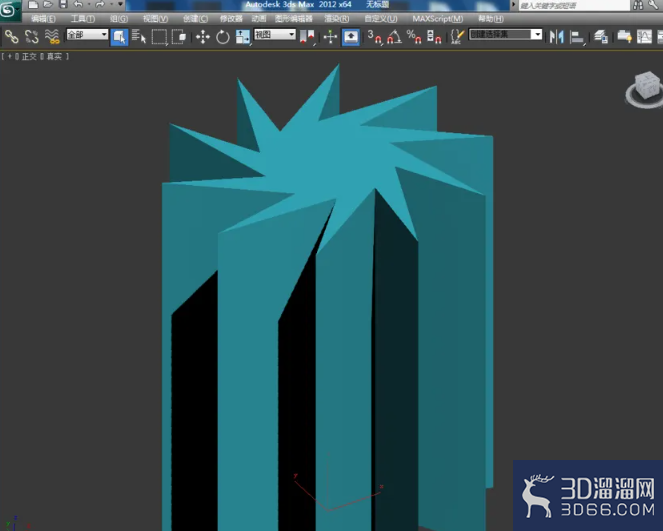This screenshot has height=531, width=663.
Task: Click Use Pivot Point Center button
Action: pos(307,37)
